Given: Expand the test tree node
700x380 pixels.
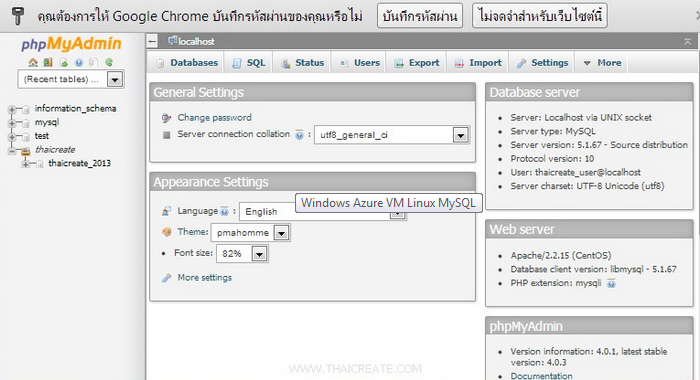Looking at the screenshot, I should [12, 137].
